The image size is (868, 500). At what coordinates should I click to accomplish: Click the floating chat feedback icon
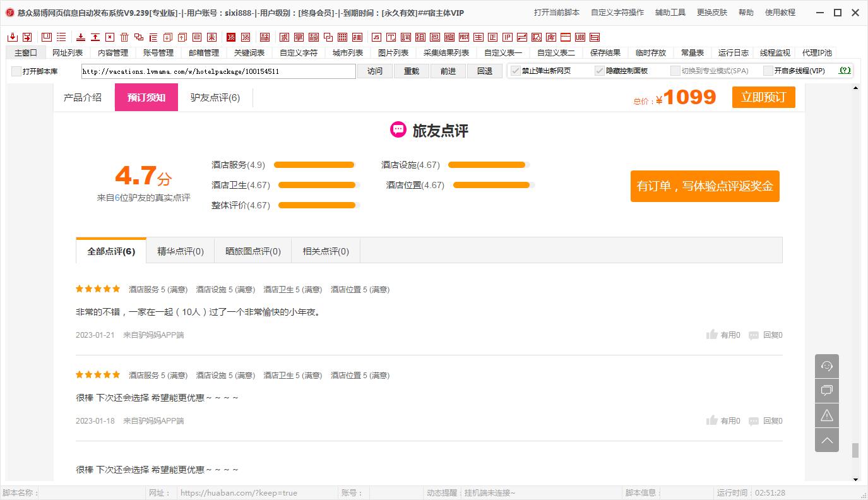coord(827,391)
